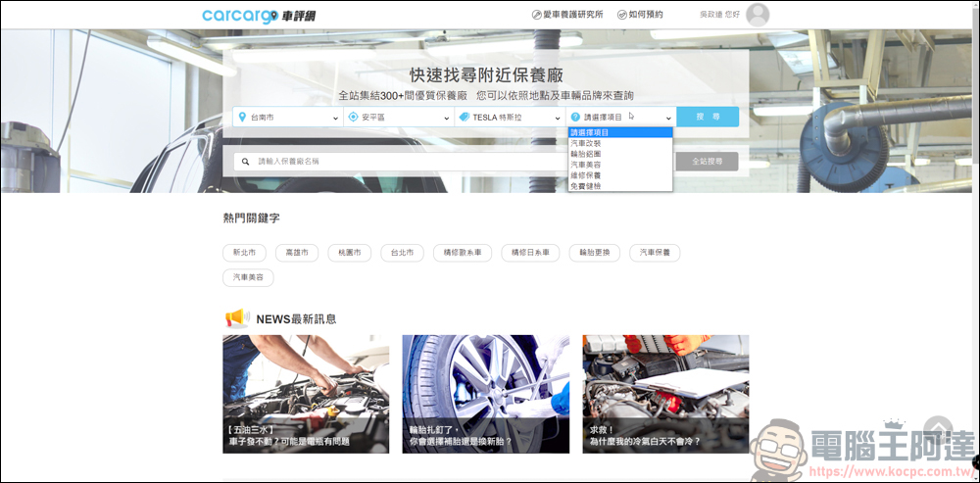980x483 pixels.
Task: Click the 精修日系車 keyword tag
Action: (x=530, y=253)
